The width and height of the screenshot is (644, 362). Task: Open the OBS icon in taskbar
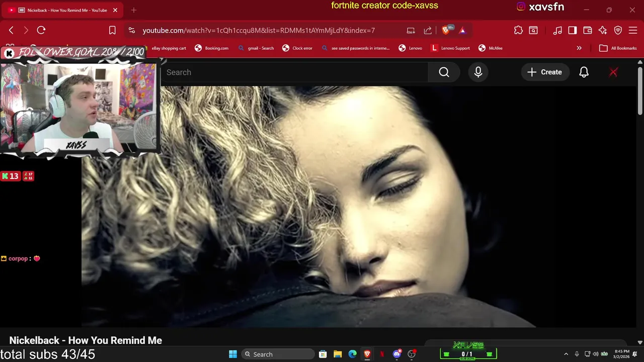412,354
